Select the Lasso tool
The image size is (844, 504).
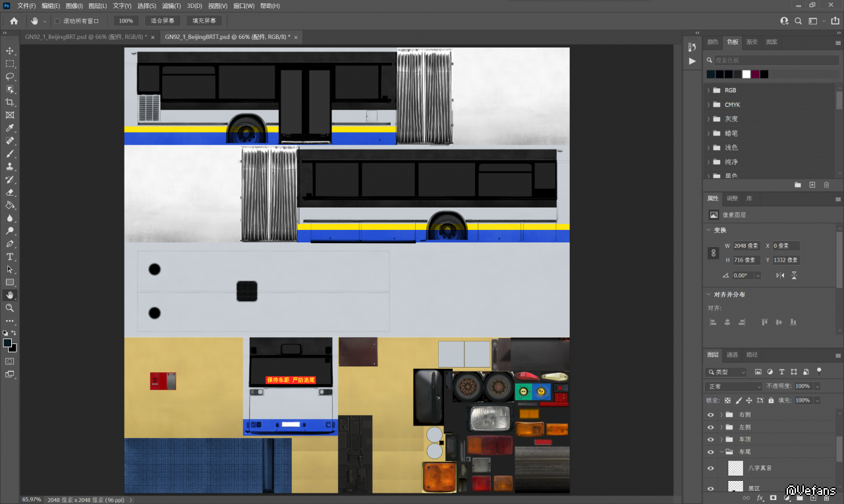click(10, 76)
